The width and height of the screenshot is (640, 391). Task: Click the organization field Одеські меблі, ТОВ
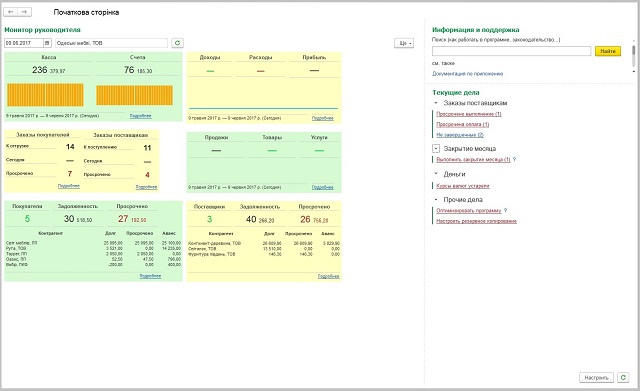pyautogui.click(x=111, y=43)
